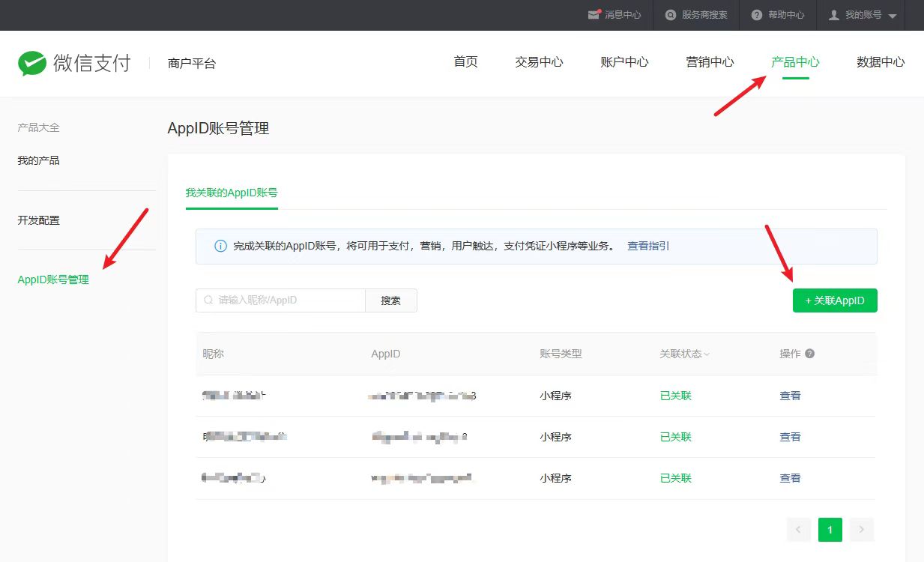The height and width of the screenshot is (562, 924).
Task: Open 账户中心 in the top navigation
Action: (624, 62)
